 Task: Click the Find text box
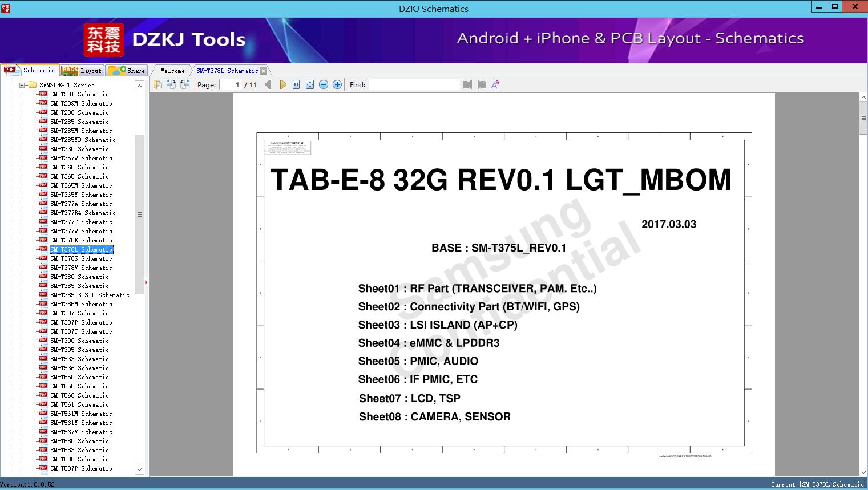414,84
